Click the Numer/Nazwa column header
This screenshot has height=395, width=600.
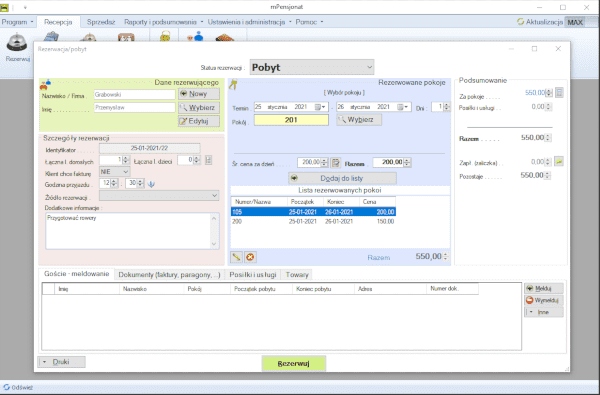pos(259,202)
